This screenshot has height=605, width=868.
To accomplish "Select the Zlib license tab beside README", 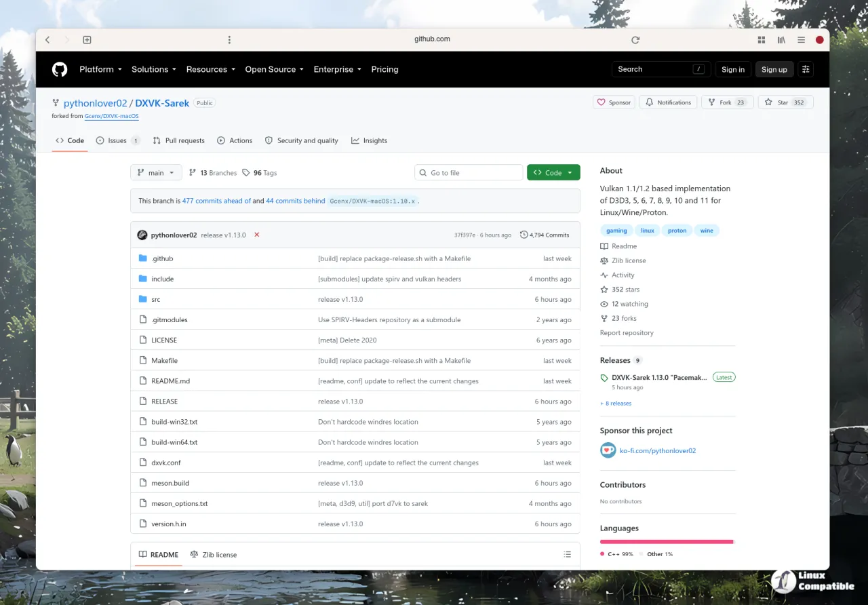I will [x=214, y=555].
